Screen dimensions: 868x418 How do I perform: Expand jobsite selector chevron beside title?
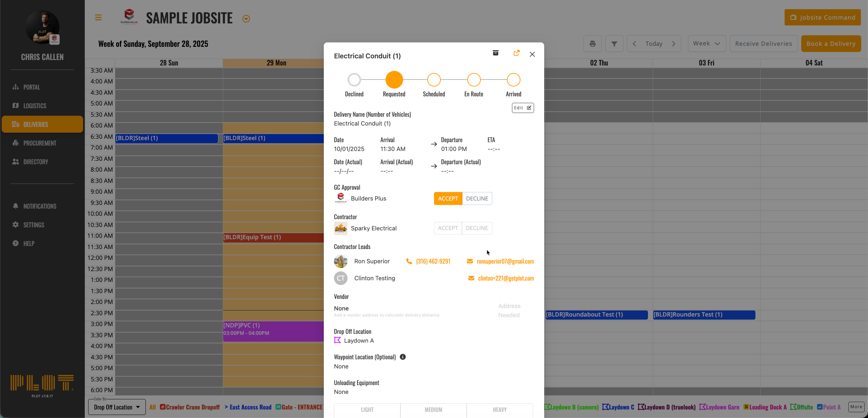pyautogui.click(x=246, y=19)
